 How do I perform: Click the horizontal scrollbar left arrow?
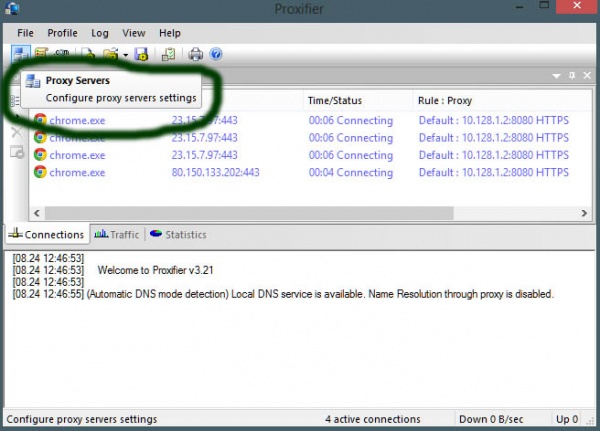pyautogui.click(x=37, y=213)
